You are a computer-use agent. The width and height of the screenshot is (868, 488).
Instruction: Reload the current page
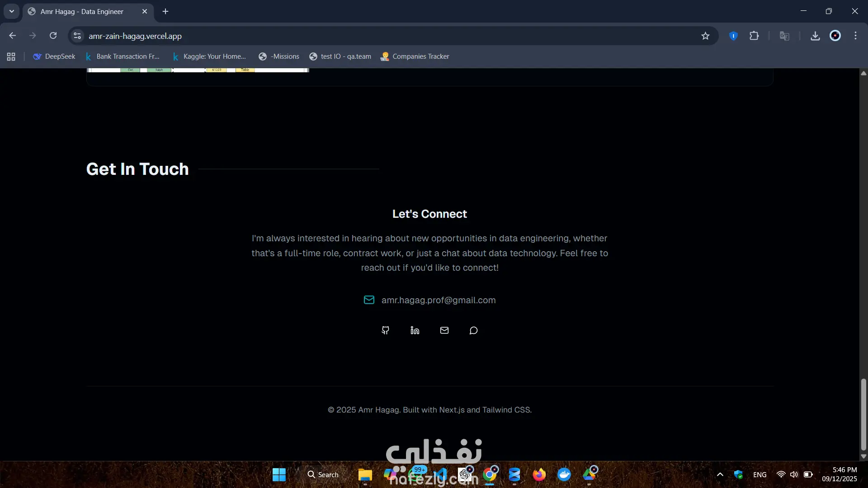[53, 36]
